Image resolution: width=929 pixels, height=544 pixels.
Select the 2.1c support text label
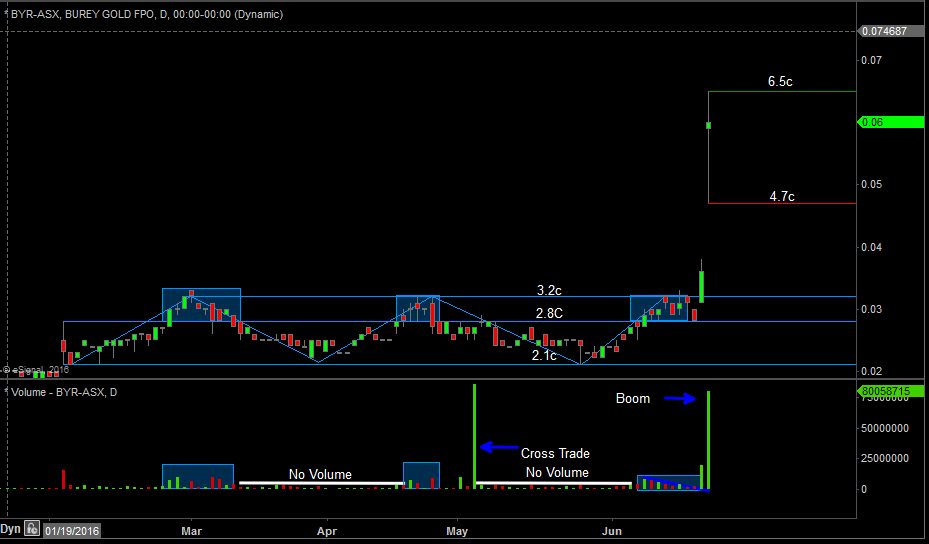pyautogui.click(x=544, y=356)
